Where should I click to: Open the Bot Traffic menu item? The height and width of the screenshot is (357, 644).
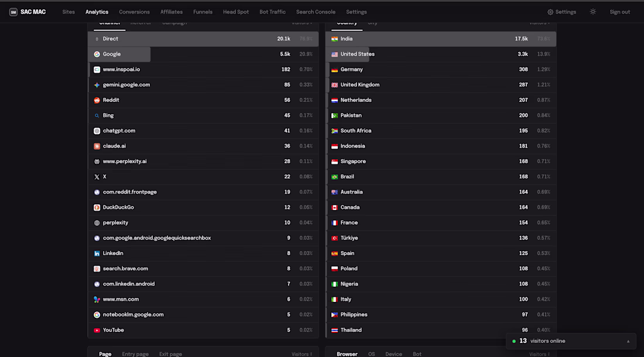(x=272, y=12)
